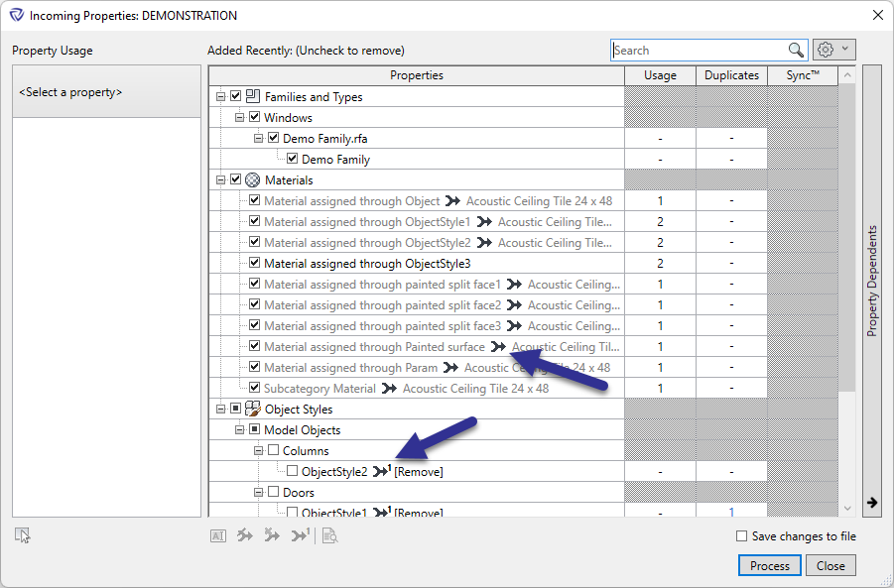Click the Object Styles paintbrush category icon
The height and width of the screenshot is (588, 894).
tap(253, 409)
